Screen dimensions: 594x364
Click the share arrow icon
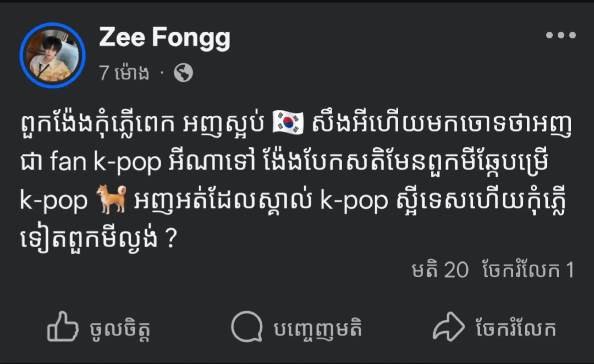tap(449, 326)
